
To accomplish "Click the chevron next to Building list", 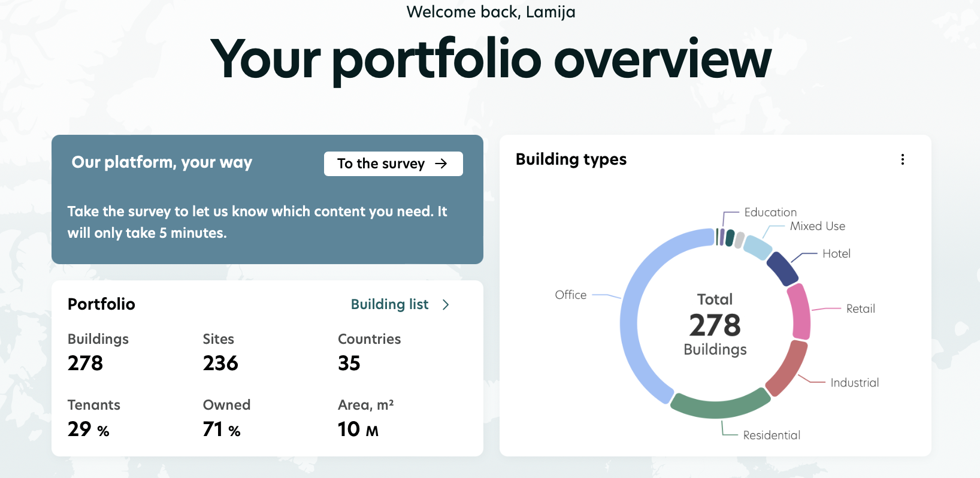I will [446, 305].
